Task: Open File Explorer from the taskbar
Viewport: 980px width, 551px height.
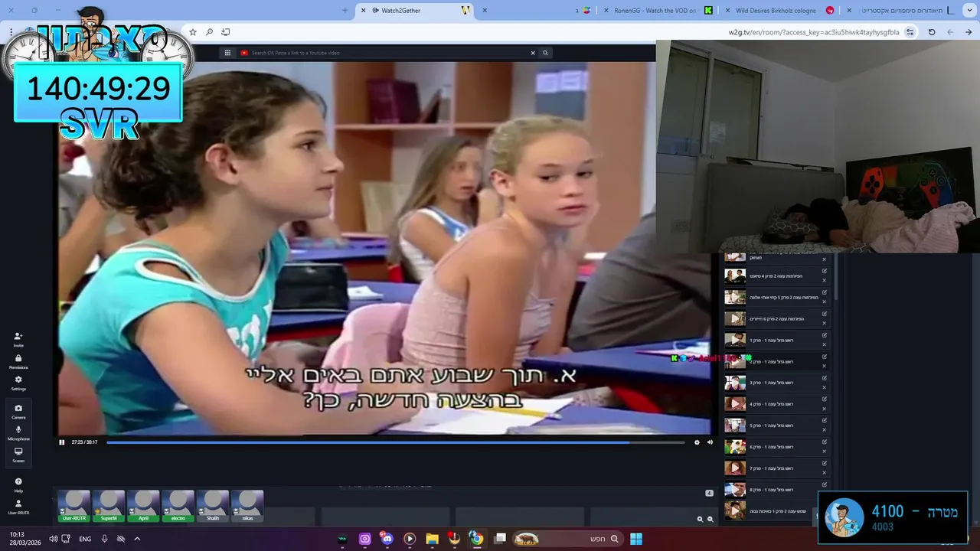Action: pos(432,539)
